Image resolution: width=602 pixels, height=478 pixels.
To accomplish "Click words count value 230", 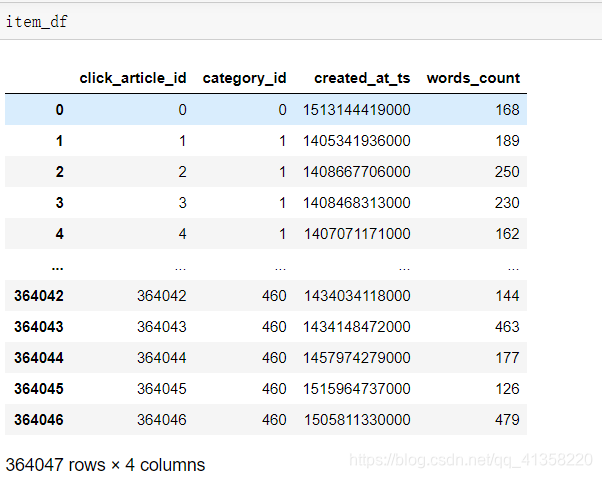I will click(x=507, y=203).
